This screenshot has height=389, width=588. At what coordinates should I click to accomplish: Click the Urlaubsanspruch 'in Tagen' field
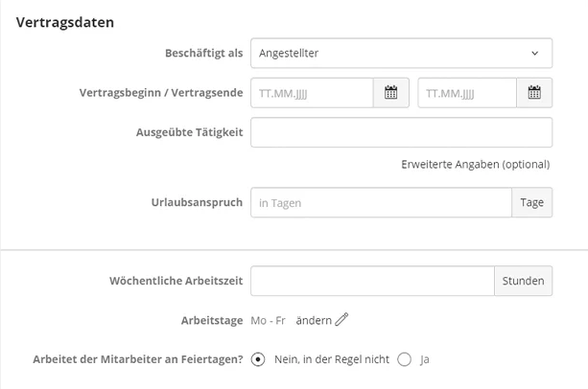pos(381,202)
